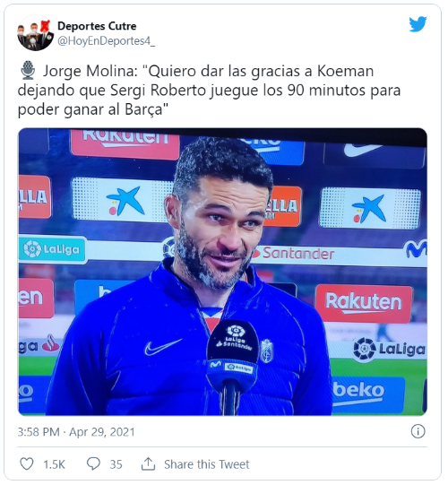448x485 pixels.
Task: Like the tweet with heart icon
Action: pos(27,464)
